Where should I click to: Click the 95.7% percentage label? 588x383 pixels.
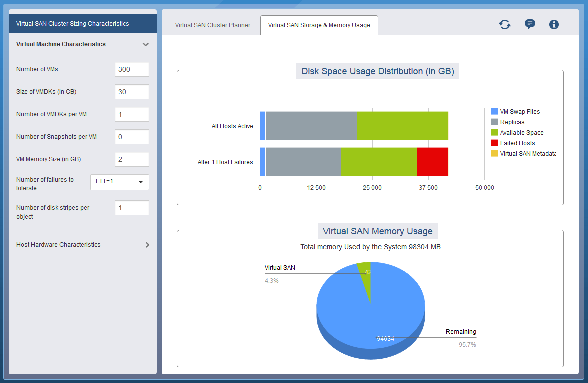467,345
